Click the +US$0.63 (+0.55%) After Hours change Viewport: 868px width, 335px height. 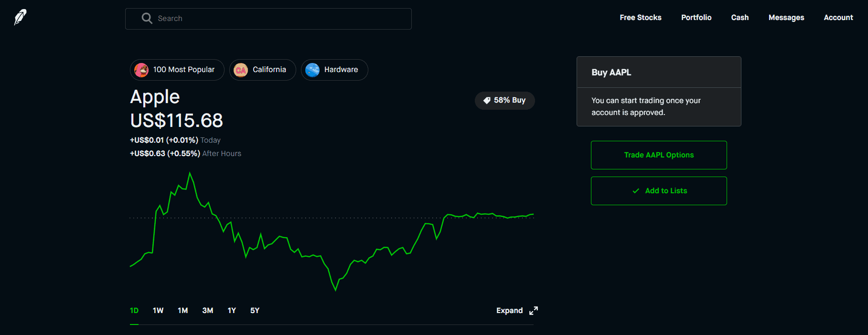[x=185, y=154]
